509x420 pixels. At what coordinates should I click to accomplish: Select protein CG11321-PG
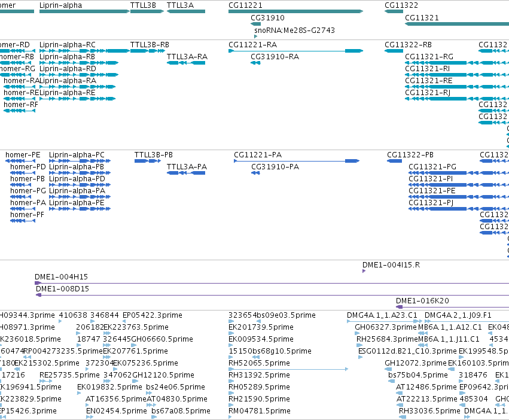click(x=459, y=173)
